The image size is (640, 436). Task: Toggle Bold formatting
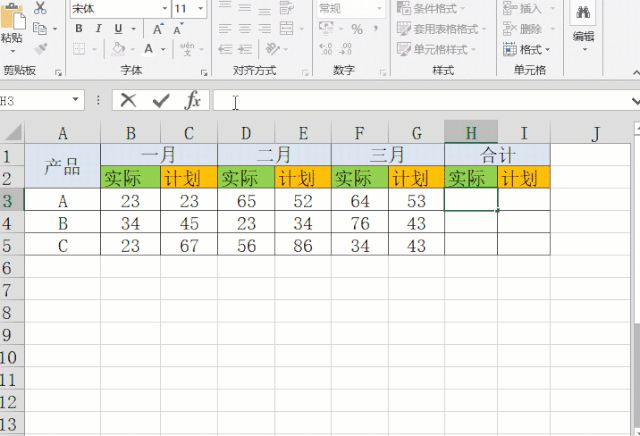tap(78, 29)
